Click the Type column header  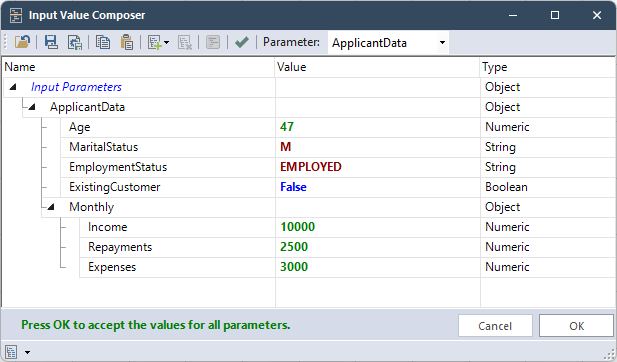(x=548, y=67)
